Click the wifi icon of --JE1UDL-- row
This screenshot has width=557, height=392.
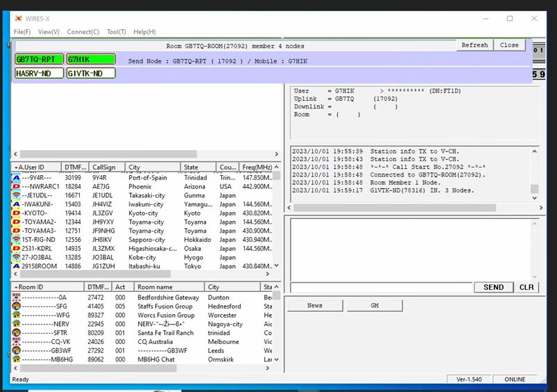point(16,195)
